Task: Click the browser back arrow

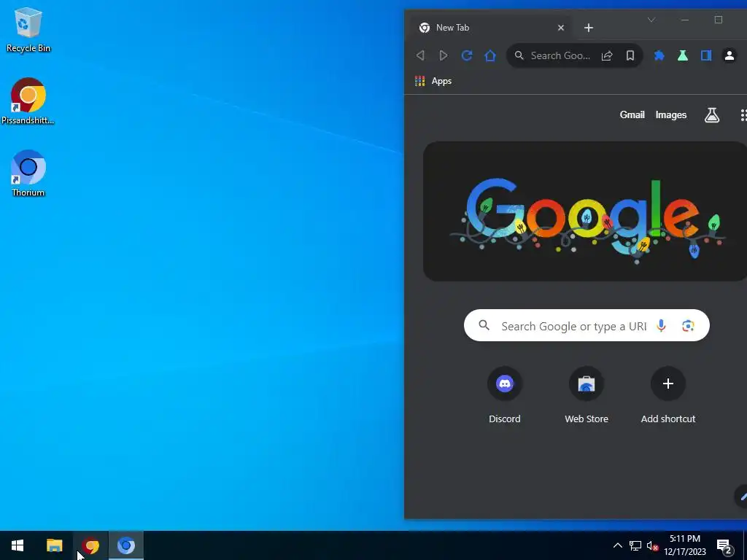Action: [420, 55]
